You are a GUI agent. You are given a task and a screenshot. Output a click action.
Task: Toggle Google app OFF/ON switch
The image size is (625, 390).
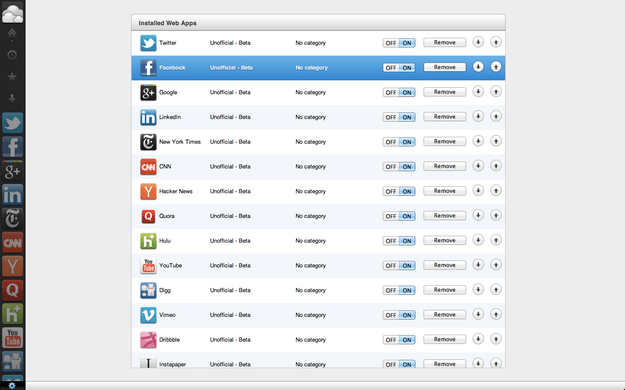[x=399, y=92]
